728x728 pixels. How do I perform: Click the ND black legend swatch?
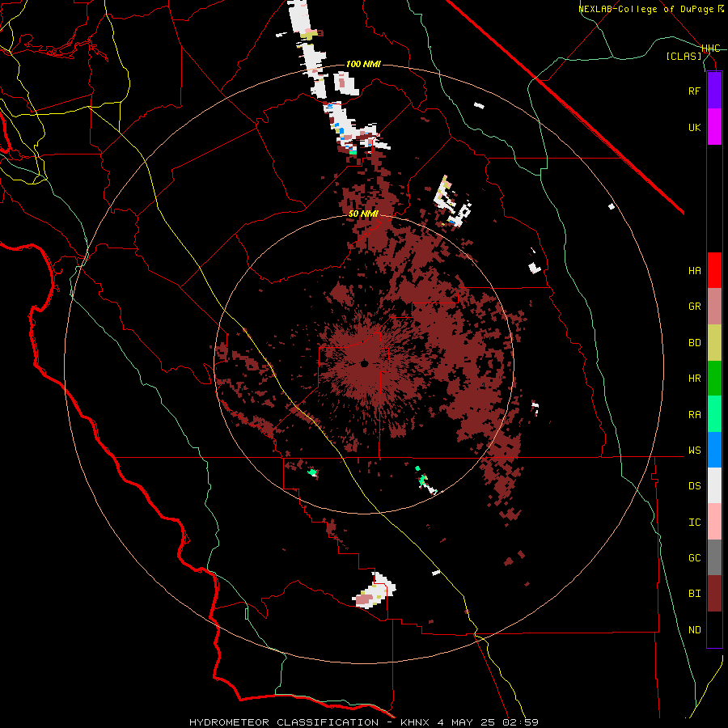point(714,629)
